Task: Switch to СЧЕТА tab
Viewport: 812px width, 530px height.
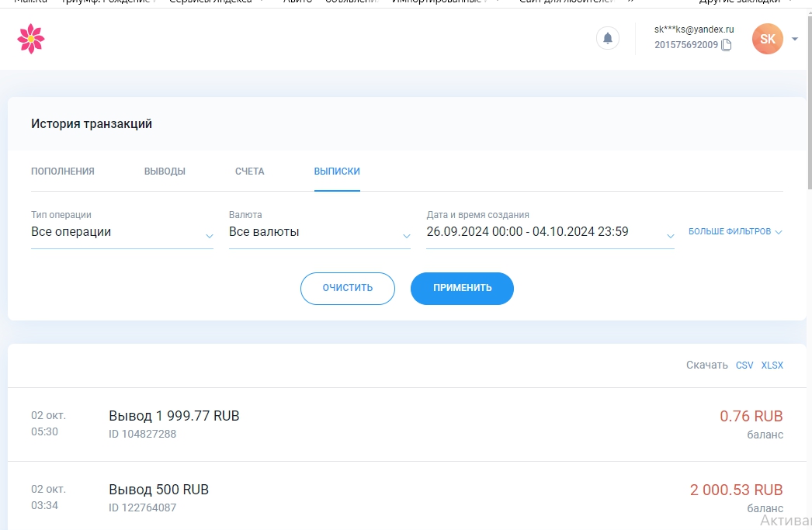Action: point(250,171)
